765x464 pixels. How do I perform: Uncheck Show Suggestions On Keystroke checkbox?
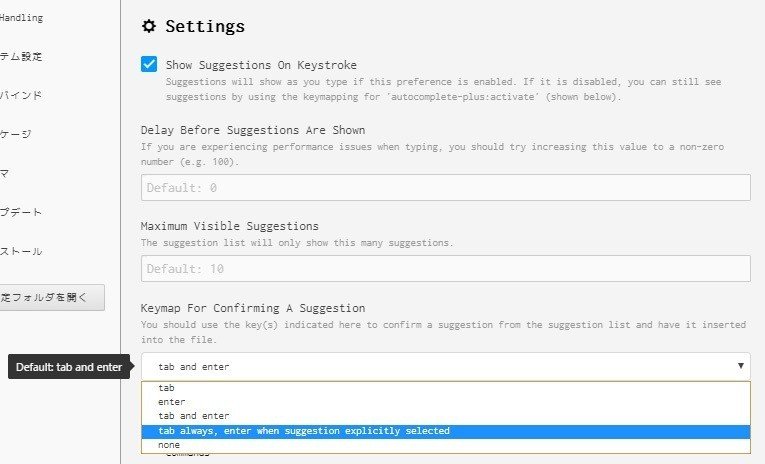[149, 64]
